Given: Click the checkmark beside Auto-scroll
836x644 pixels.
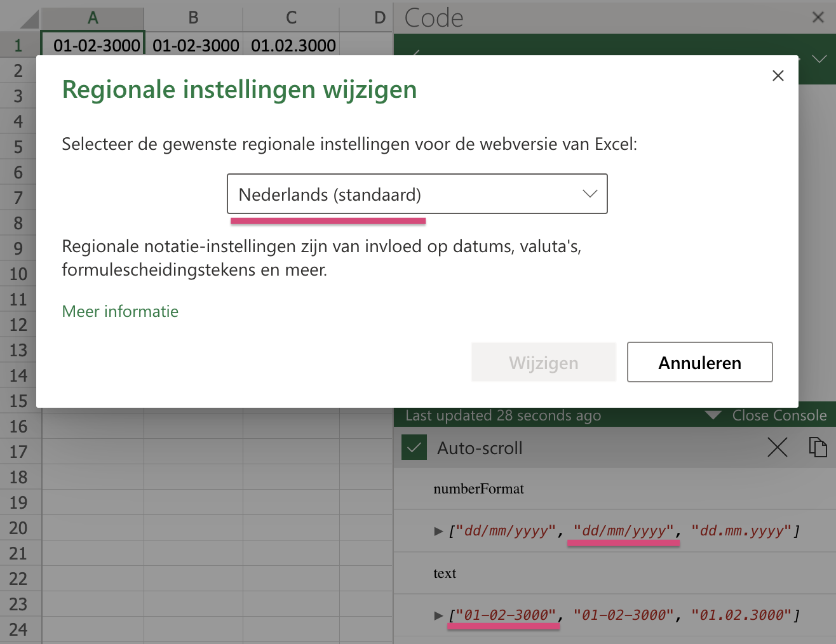Looking at the screenshot, I should click(414, 448).
